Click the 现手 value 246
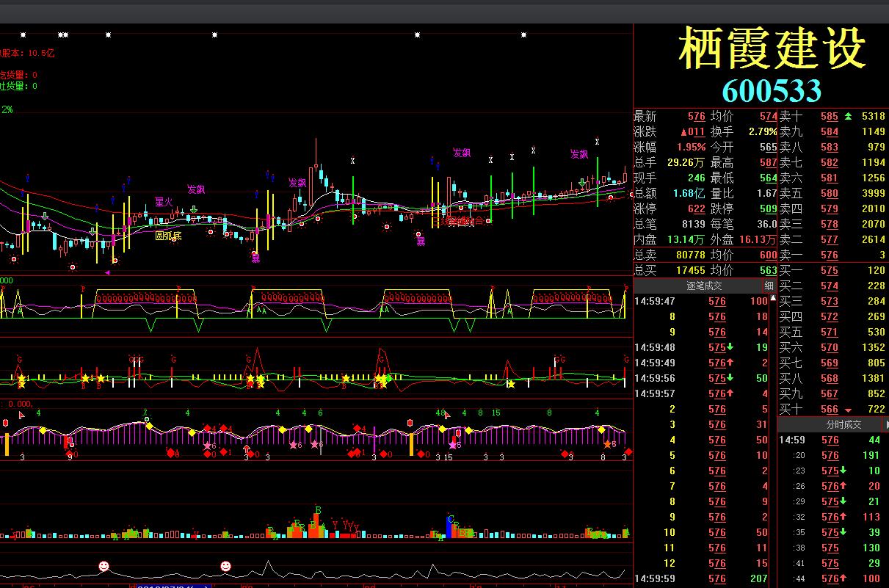This screenshot has height=588, width=889. (697, 178)
